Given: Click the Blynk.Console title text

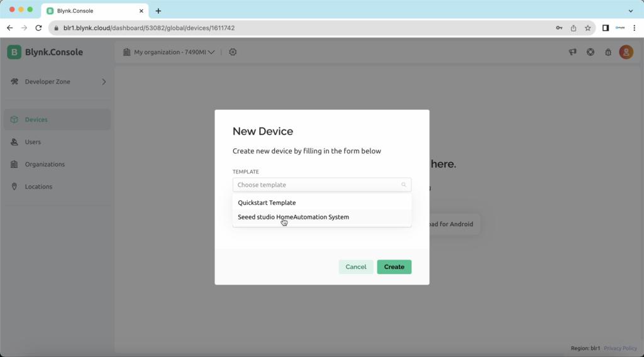Looking at the screenshot, I should point(54,52).
